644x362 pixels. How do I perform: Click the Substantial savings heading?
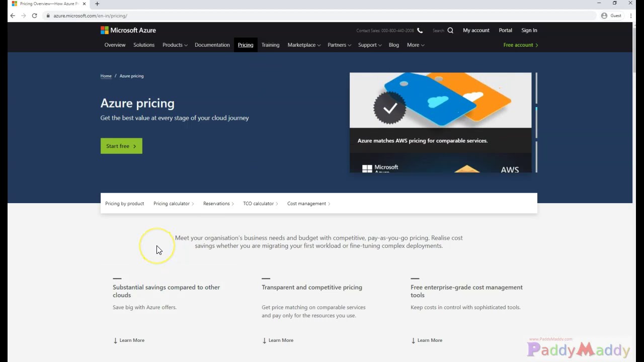click(166, 291)
